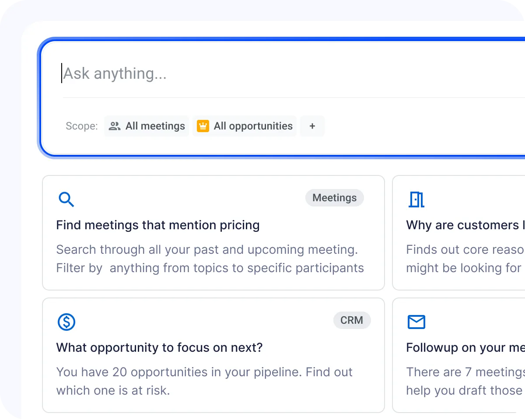This screenshot has height=420, width=525.
Task: Click the 'Ask anything...' input field
Action: (293, 73)
